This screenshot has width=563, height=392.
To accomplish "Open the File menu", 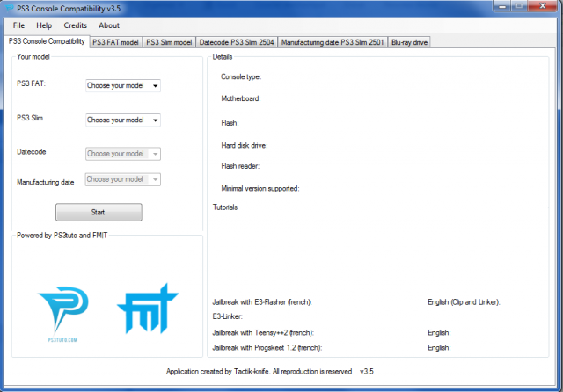I will click(x=18, y=25).
